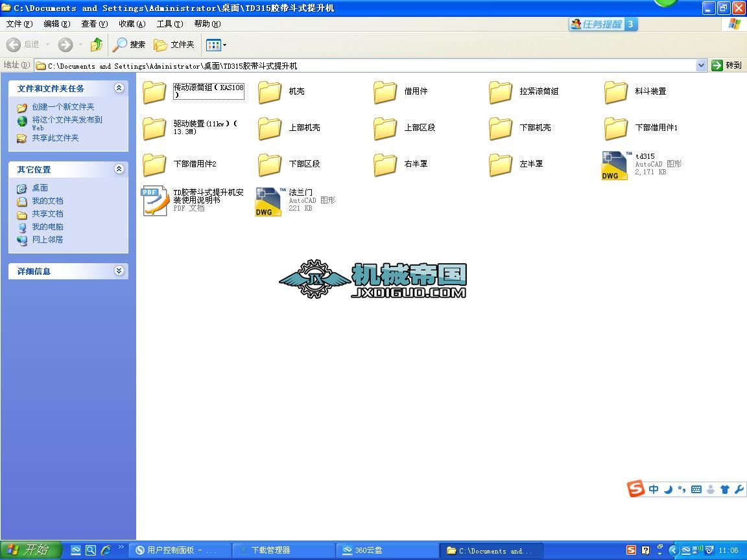This screenshot has height=560, width=747.
Task: Toggle the Folders (文件夹) pane button
Action: [x=174, y=45]
